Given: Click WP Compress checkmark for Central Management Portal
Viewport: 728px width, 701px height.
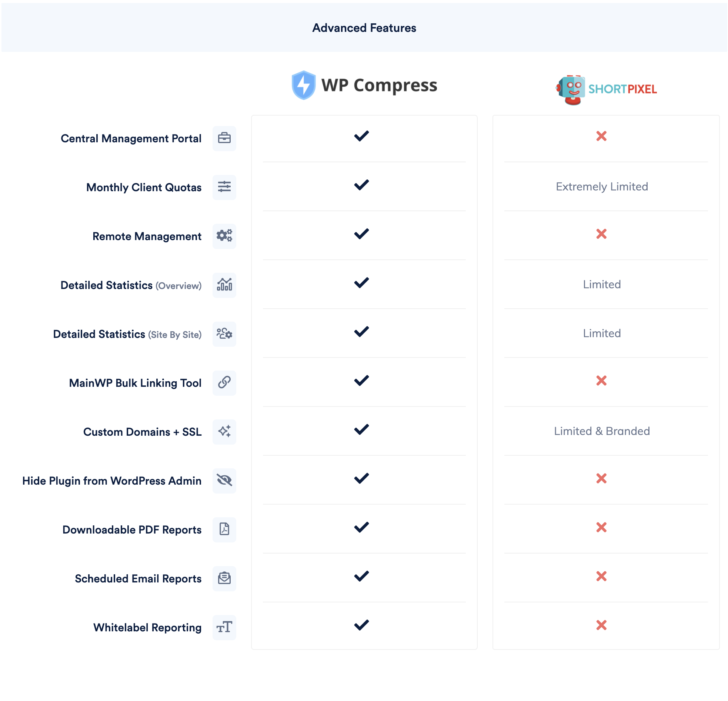Looking at the screenshot, I should (361, 136).
